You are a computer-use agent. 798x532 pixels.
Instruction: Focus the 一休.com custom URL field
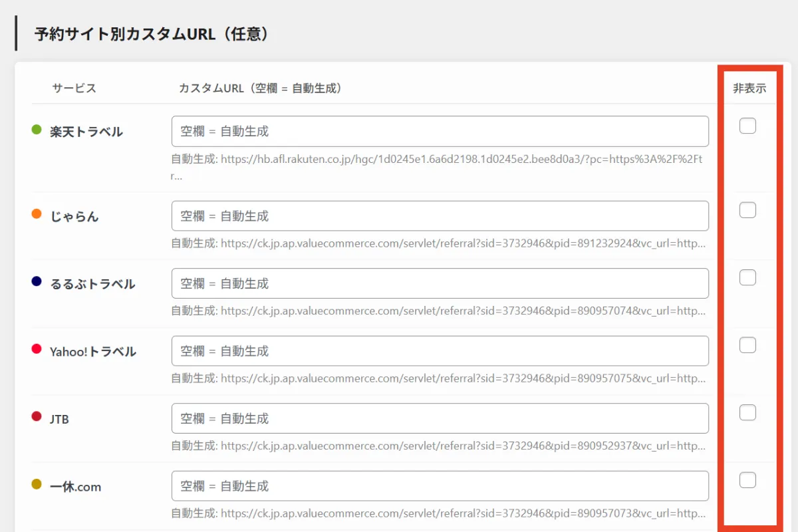(x=440, y=486)
